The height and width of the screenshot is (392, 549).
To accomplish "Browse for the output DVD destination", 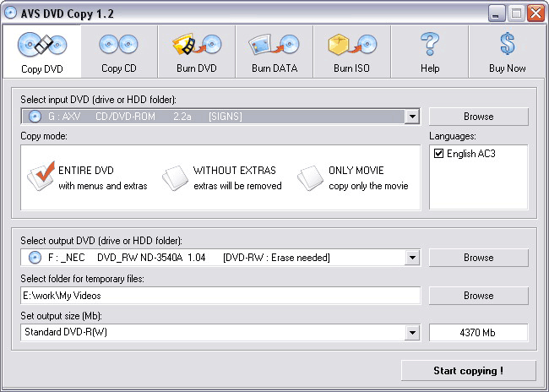I will pyautogui.click(x=478, y=258).
